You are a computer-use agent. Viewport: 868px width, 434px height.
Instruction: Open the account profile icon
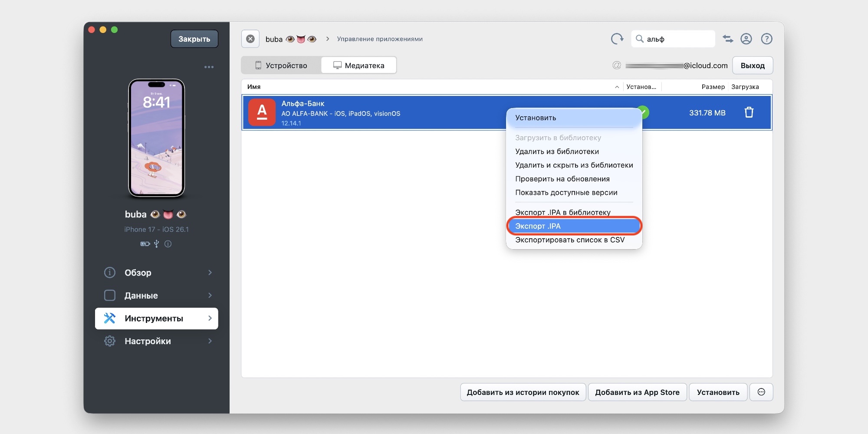746,39
